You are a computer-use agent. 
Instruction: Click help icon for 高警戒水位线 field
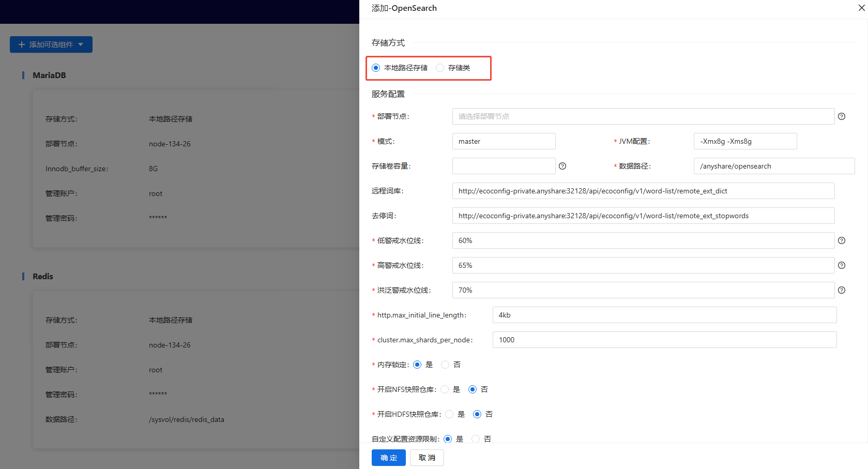tap(842, 265)
